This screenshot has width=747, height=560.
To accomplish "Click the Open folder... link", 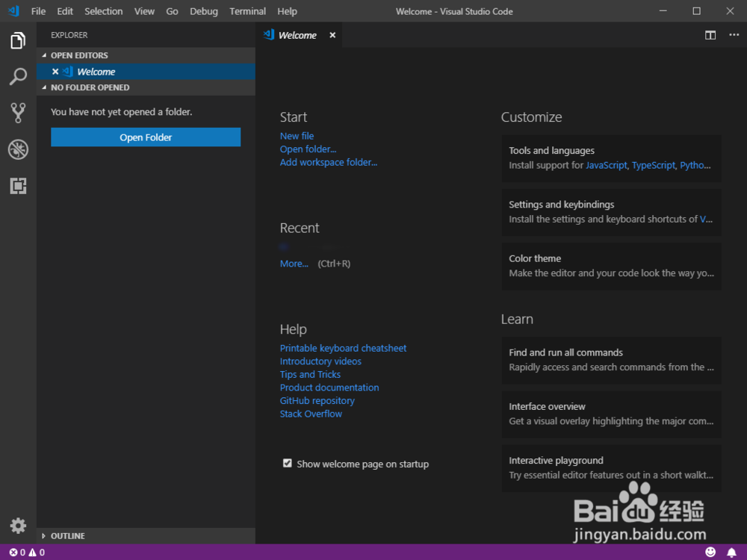I will pyautogui.click(x=308, y=149).
